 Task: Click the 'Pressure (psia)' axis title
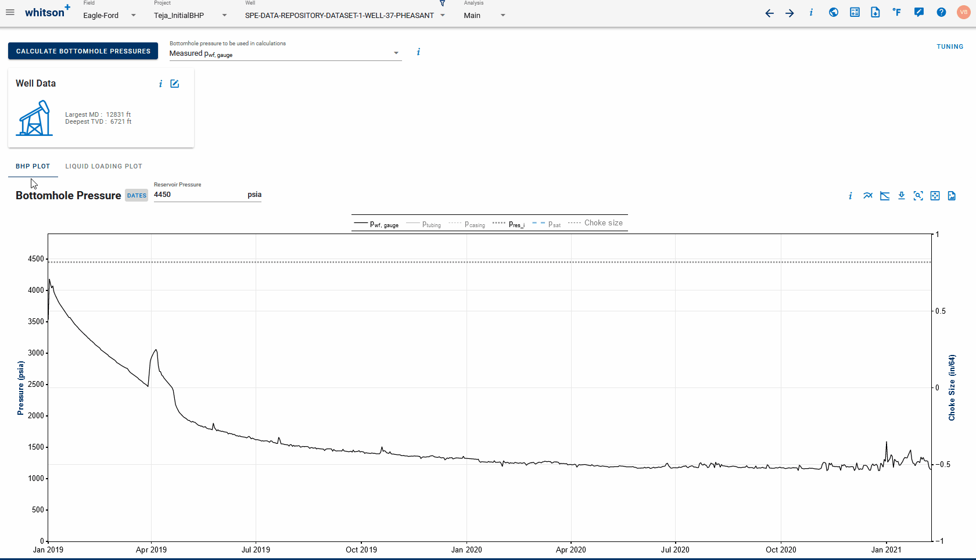pos(21,387)
